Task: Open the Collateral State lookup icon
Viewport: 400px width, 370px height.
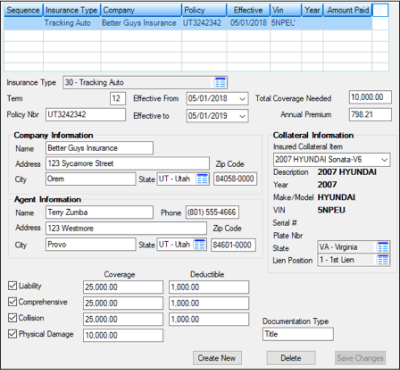Action: click(x=383, y=247)
